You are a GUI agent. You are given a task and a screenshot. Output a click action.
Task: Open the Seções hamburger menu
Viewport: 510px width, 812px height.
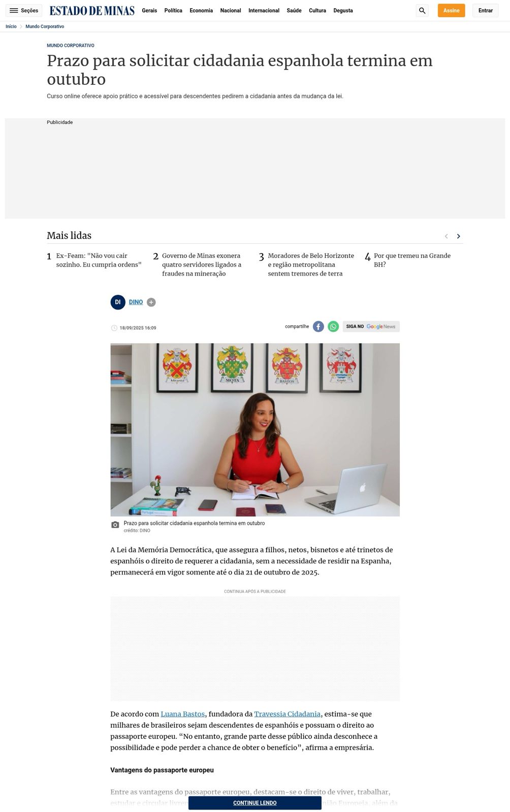[x=24, y=11]
